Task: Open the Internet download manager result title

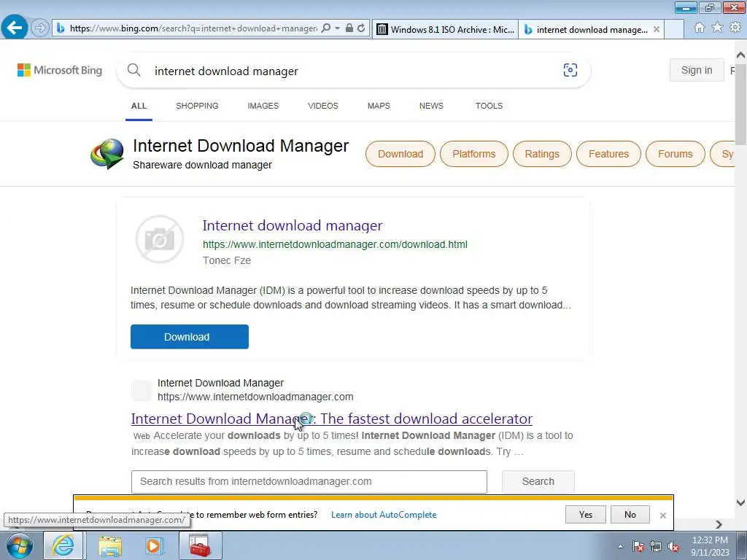Action: [x=293, y=225]
